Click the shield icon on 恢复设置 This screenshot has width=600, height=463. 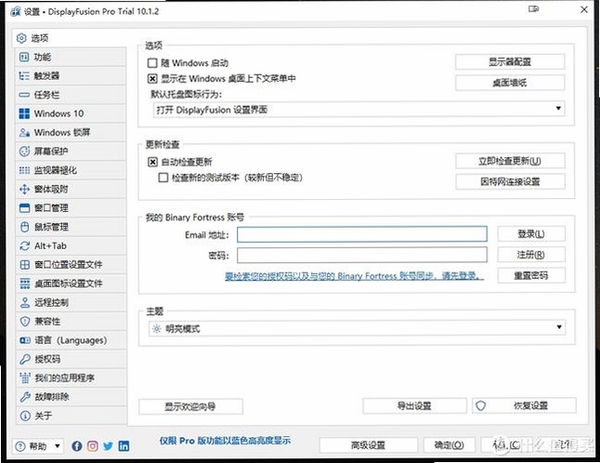tap(481, 406)
